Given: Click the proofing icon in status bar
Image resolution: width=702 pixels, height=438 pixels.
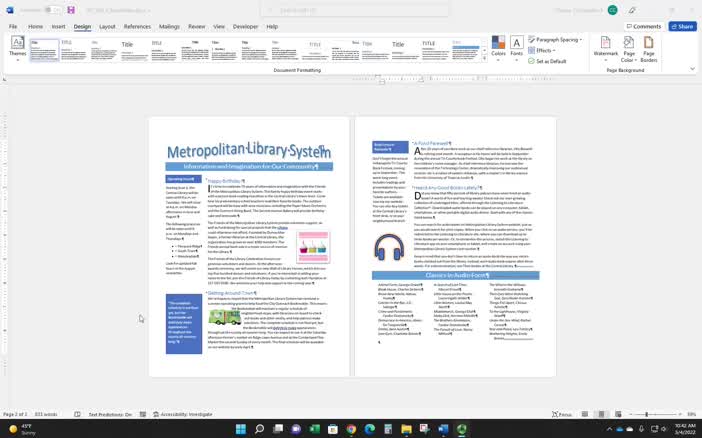Looking at the screenshot, I should coord(77,414).
